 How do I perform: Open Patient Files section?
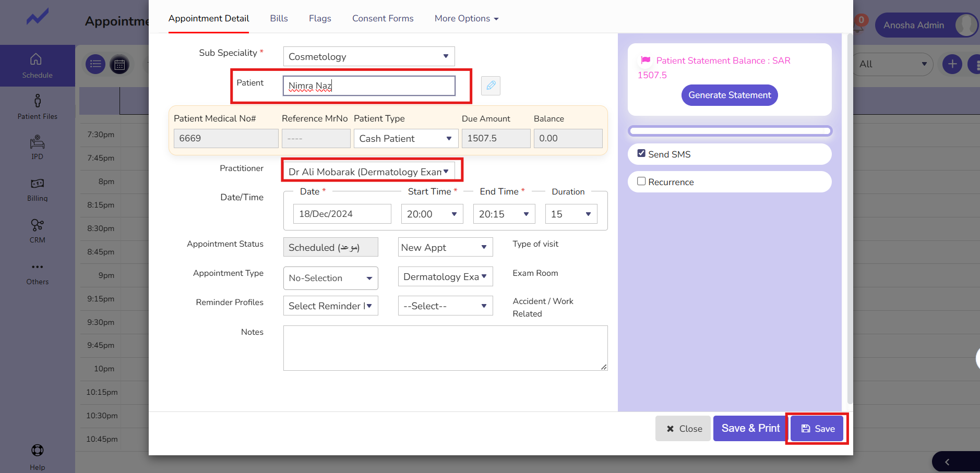click(x=37, y=106)
